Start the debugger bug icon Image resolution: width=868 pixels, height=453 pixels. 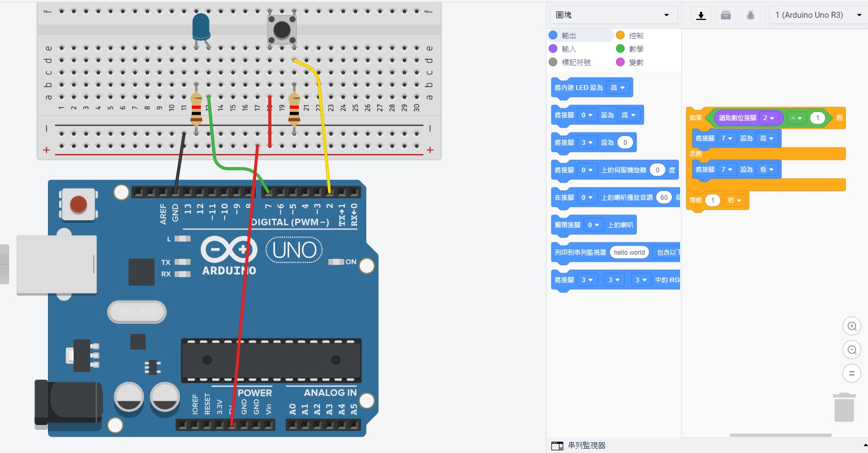(751, 15)
